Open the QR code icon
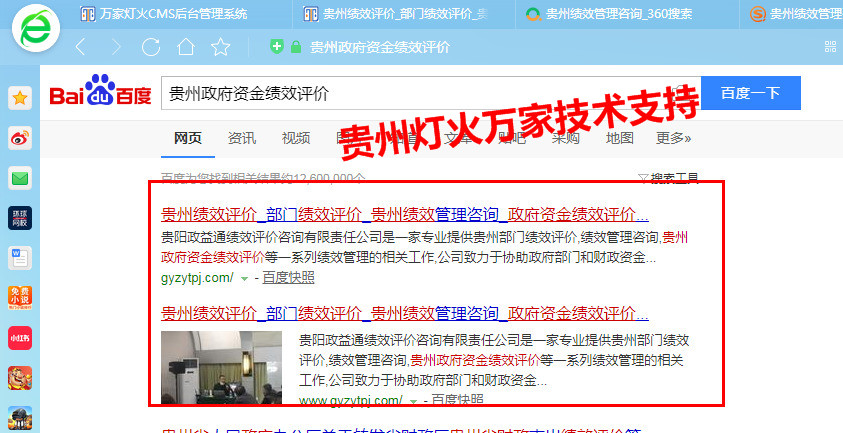 click(831, 46)
